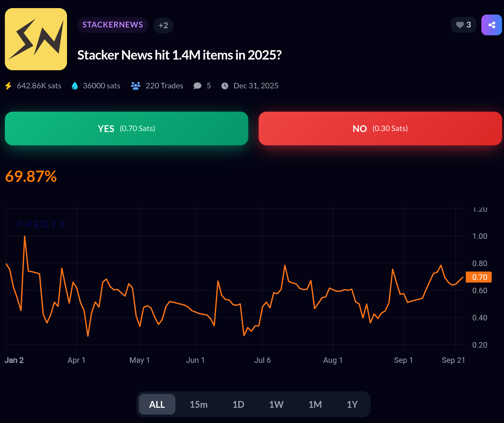Buy NO at 0.30 Sats

(380, 128)
